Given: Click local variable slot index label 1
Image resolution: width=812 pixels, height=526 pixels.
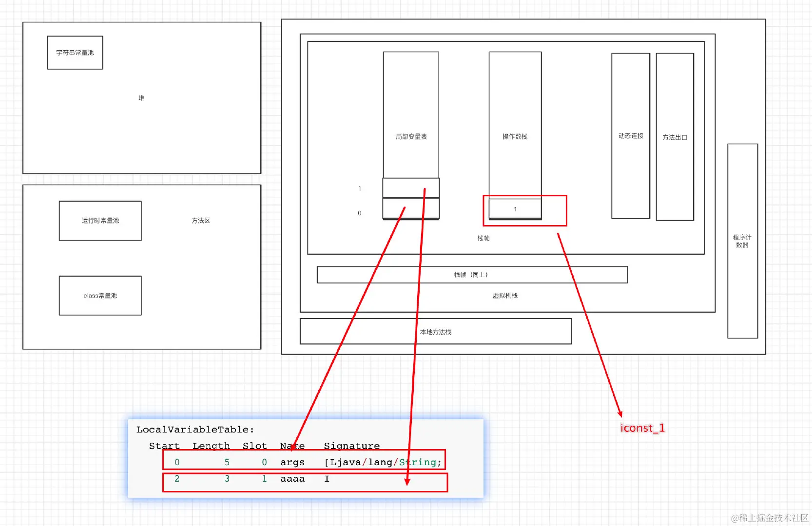Looking at the screenshot, I should (x=360, y=188).
